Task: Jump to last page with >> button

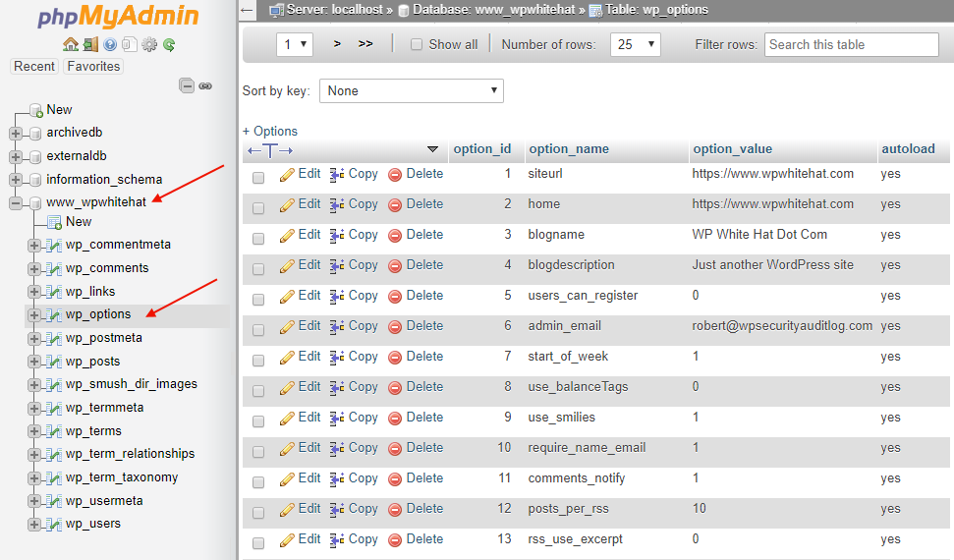Action: pyautogui.click(x=365, y=44)
